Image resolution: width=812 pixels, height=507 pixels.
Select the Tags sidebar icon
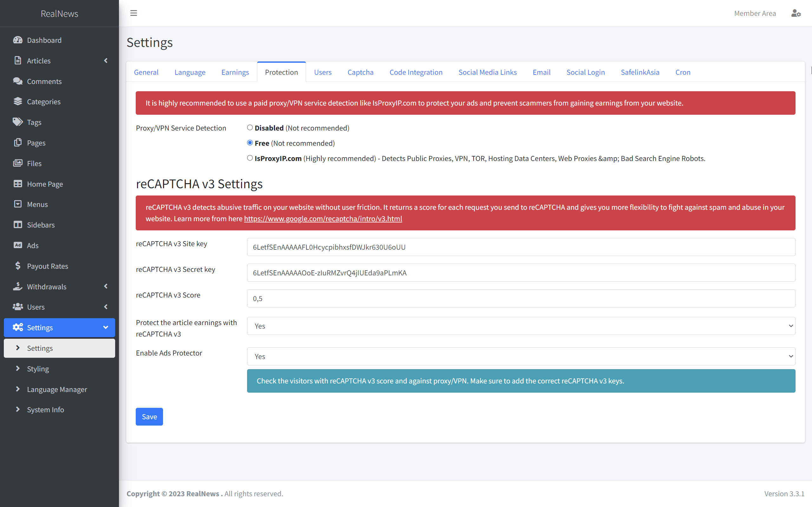pos(18,122)
